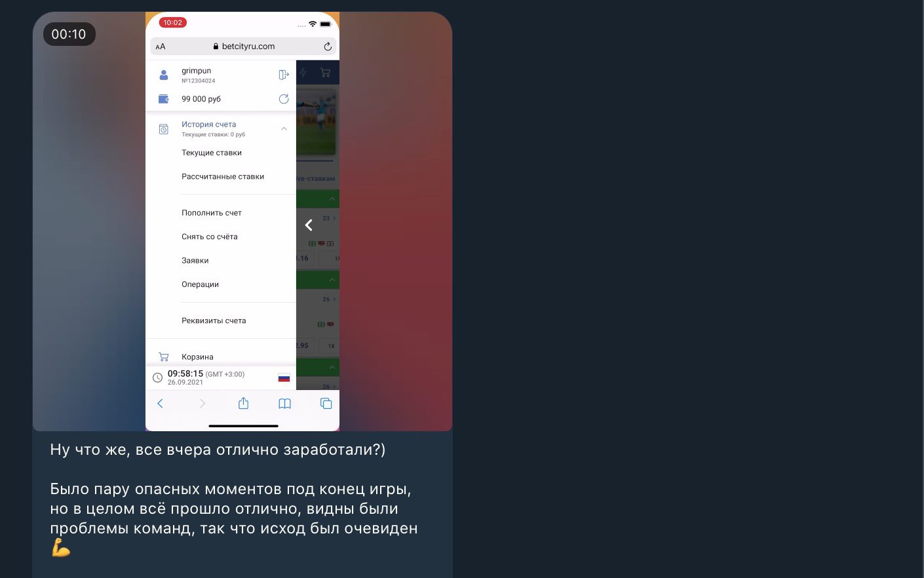Tap the Russian flag language selector

tap(284, 377)
